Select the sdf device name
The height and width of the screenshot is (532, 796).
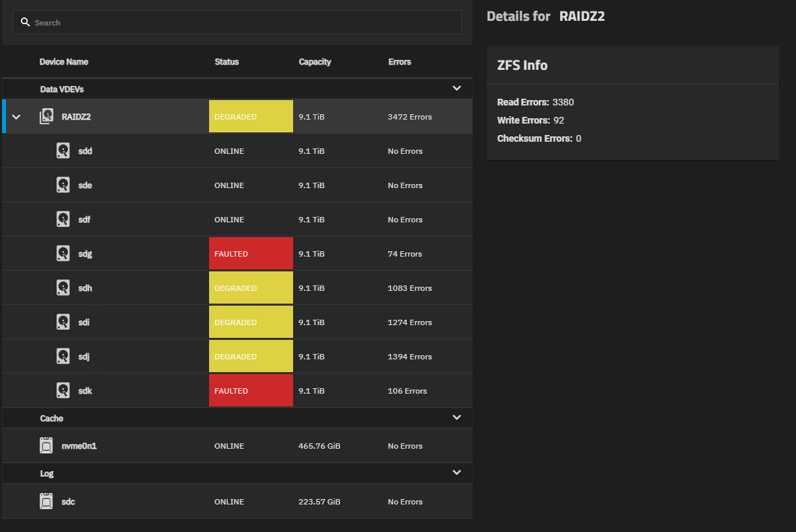[x=84, y=220]
